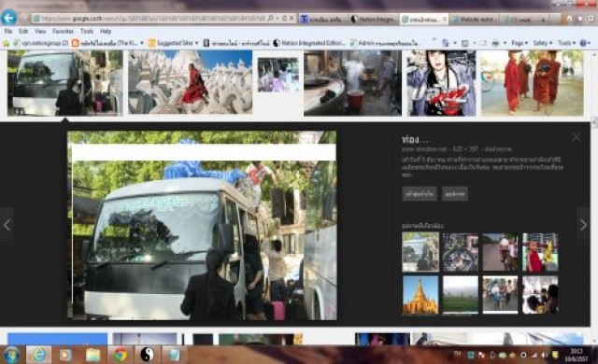Refresh the page from the address bar
The height and width of the screenshot is (364, 598).
pyautogui.click(x=284, y=19)
